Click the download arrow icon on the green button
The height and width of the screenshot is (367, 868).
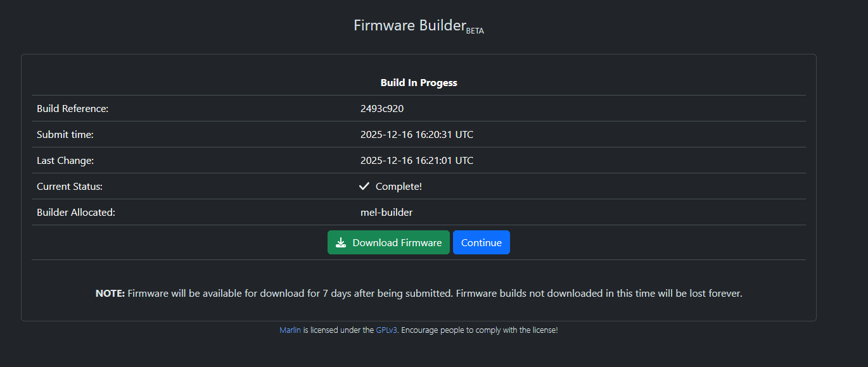[341, 243]
